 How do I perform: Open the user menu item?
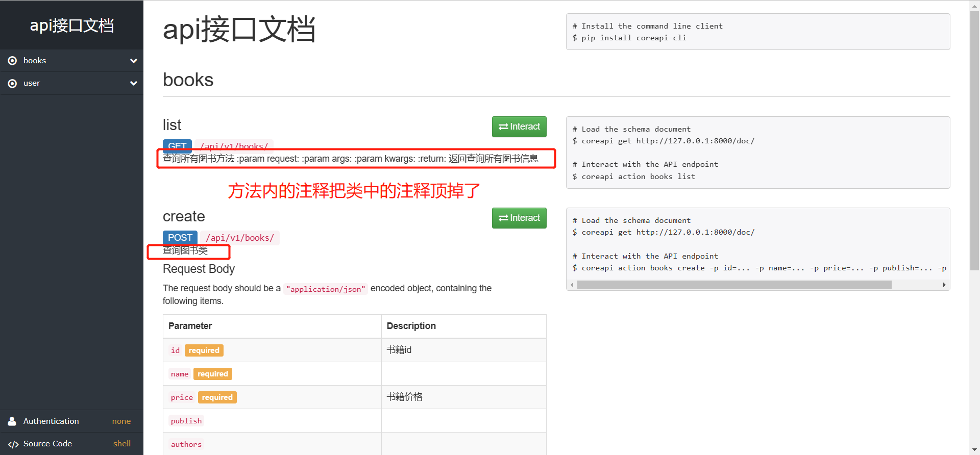(71, 83)
